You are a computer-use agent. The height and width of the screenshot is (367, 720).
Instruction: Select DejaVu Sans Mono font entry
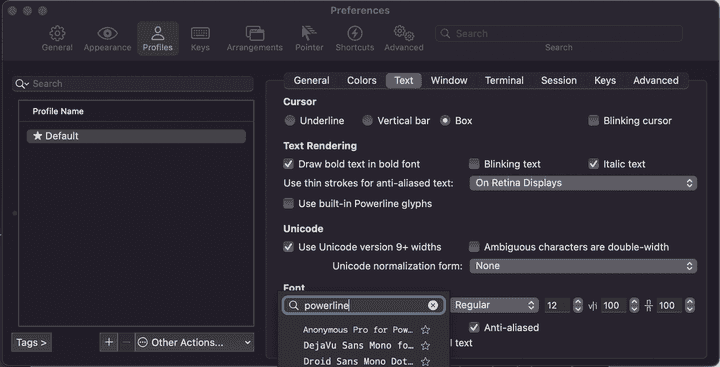[x=358, y=345]
